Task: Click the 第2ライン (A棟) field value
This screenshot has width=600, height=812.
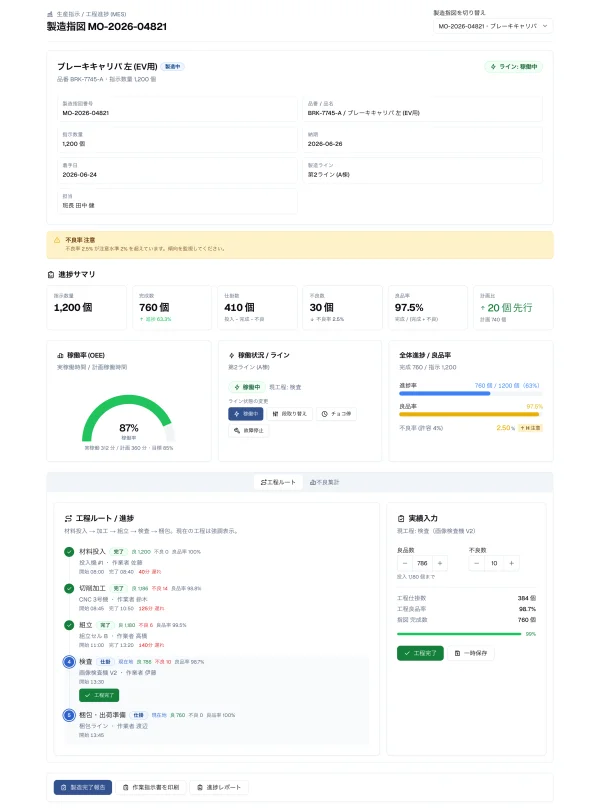Action: [329, 175]
